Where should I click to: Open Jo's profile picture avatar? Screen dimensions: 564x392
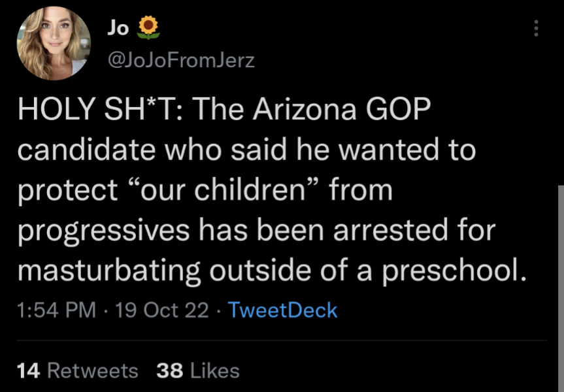pyautogui.click(x=54, y=43)
